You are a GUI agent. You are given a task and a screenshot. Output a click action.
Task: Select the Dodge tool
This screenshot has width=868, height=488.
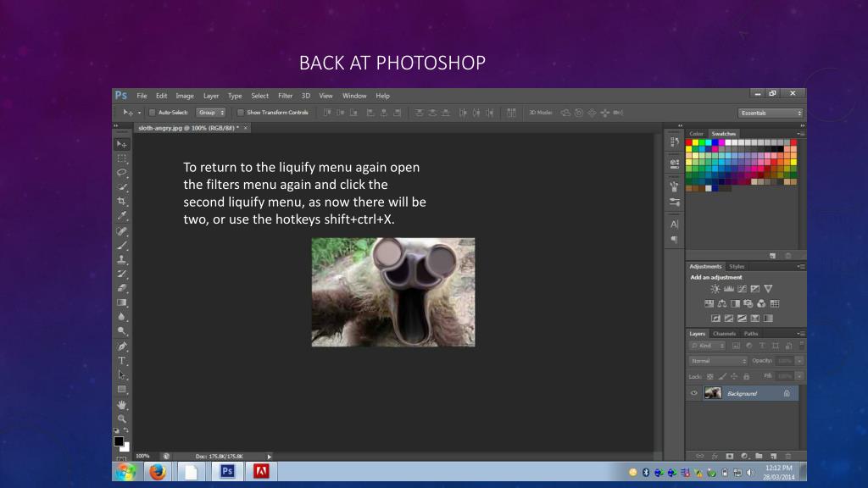coord(122,331)
